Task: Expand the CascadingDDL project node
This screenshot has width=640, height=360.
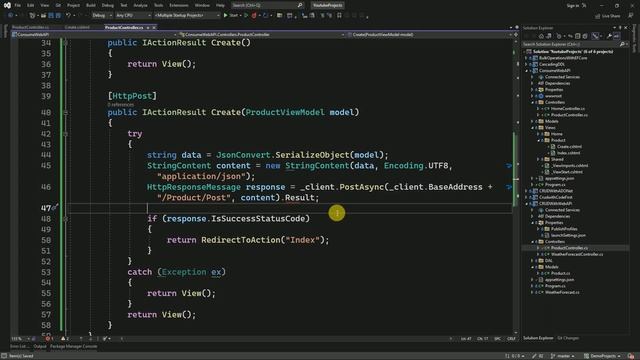Action: (526, 64)
